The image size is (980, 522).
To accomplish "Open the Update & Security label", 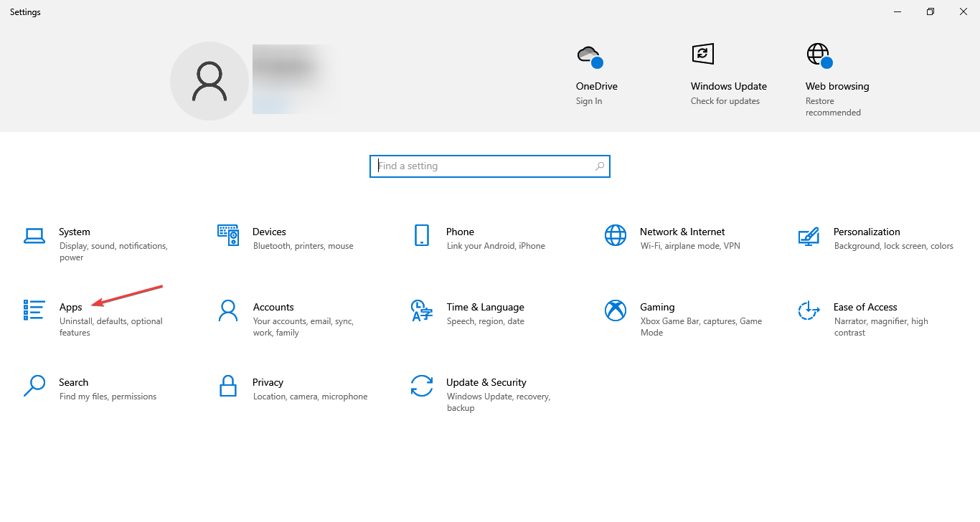I will [x=486, y=382].
